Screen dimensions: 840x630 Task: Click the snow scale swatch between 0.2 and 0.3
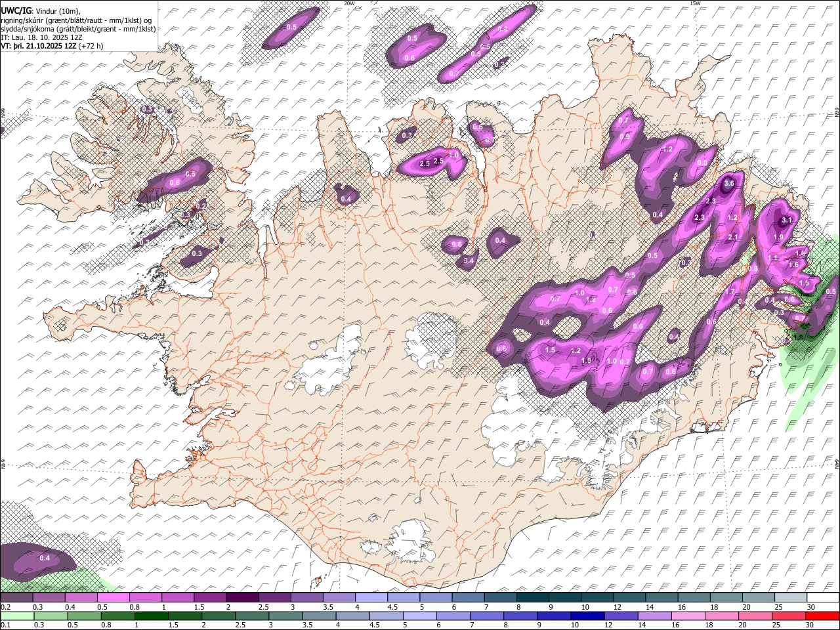[17, 598]
